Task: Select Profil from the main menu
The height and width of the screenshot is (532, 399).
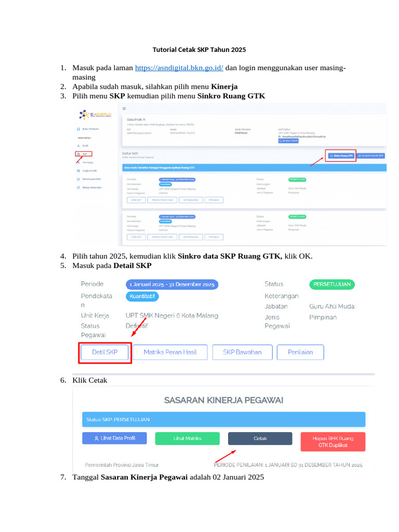Action: tap(83, 145)
